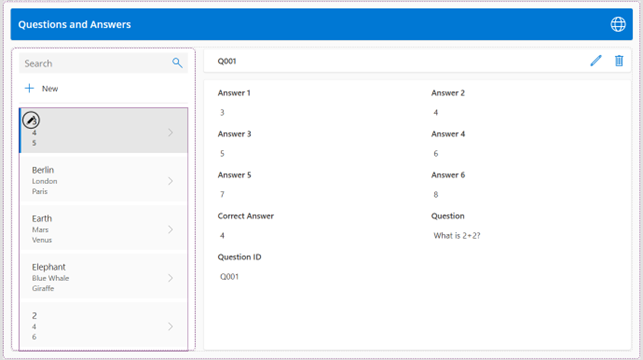Select the Elephant list entry

(x=104, y=277)
